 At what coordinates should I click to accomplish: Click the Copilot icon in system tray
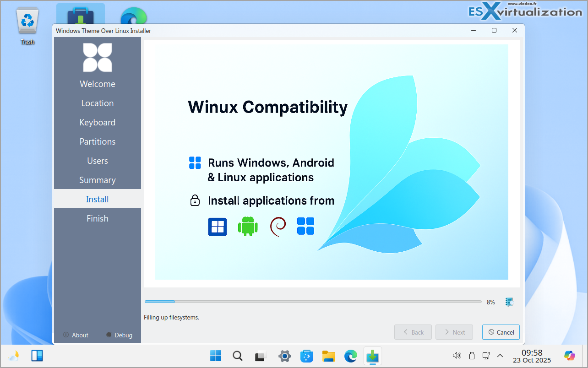coord(570,356)
